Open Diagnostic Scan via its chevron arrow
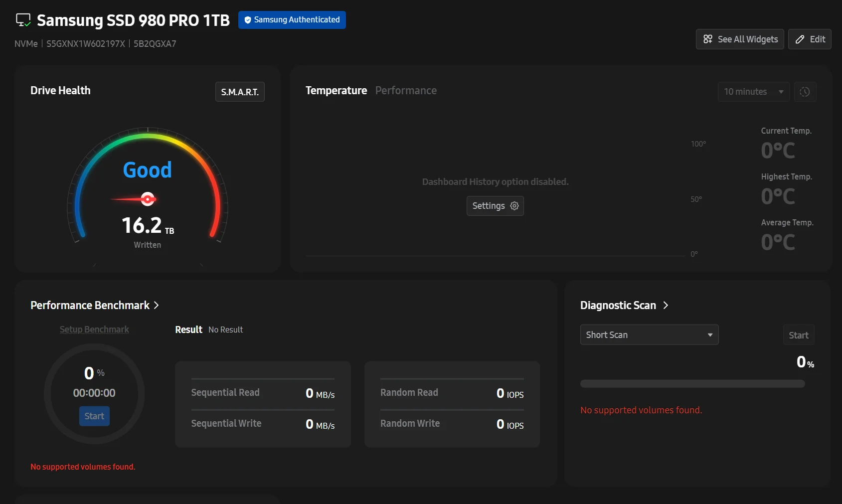This screenshot has width=842, height=504. click(666, 305)
